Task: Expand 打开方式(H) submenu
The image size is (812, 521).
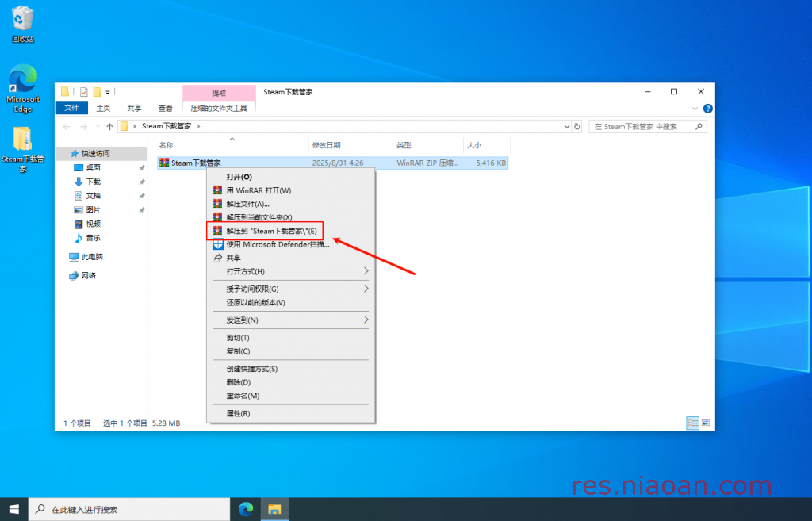Action: tap(290, 271)
